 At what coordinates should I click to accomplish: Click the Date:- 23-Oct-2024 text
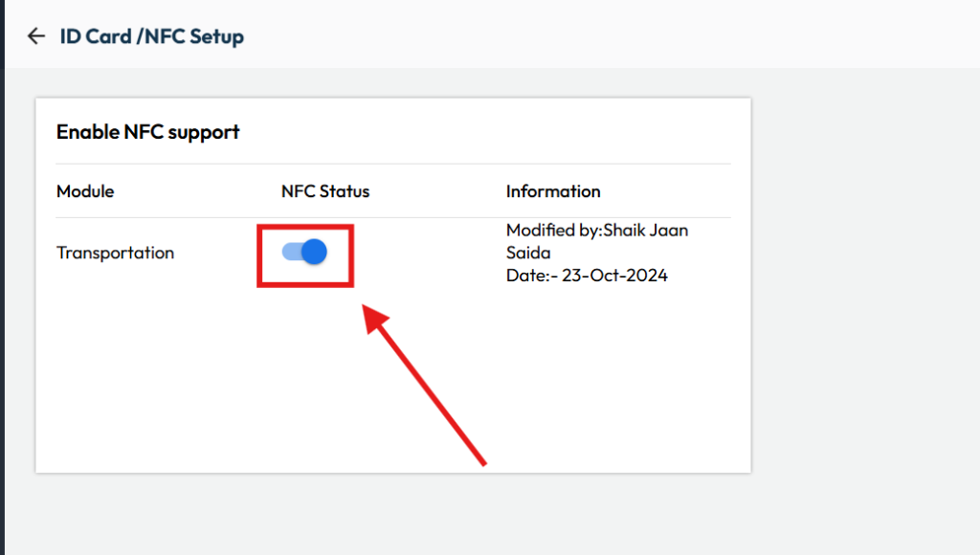(587, 276)
